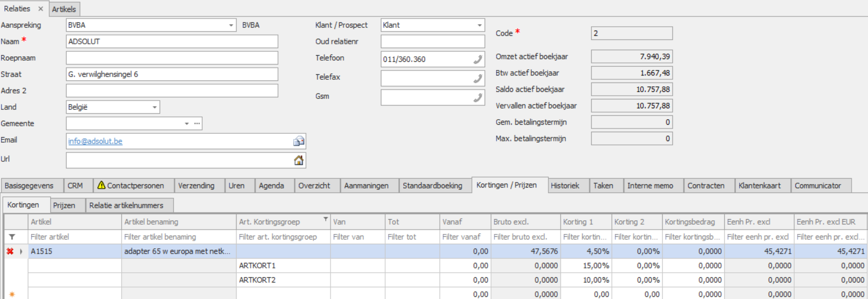Click the Filter van box

click(358, 237)
